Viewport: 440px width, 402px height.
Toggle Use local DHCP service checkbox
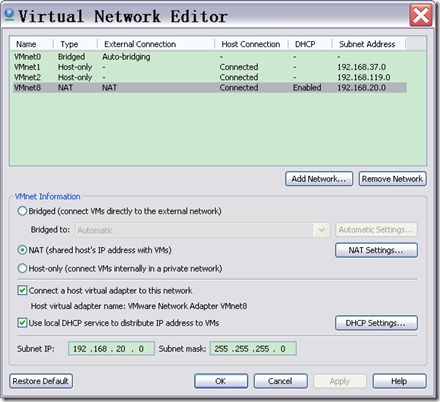point(22,323)
